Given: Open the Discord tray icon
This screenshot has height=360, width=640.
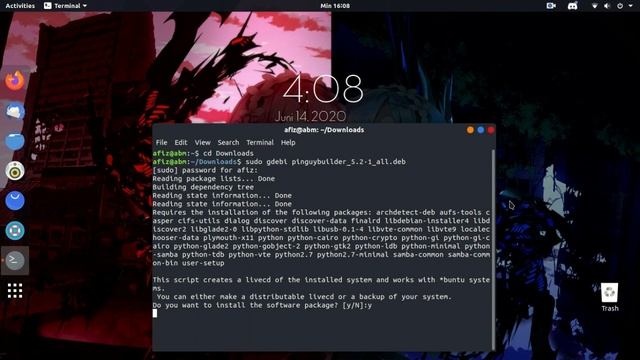Looking at the screenshot, I should pyautogui.click(x=573, y=6).
